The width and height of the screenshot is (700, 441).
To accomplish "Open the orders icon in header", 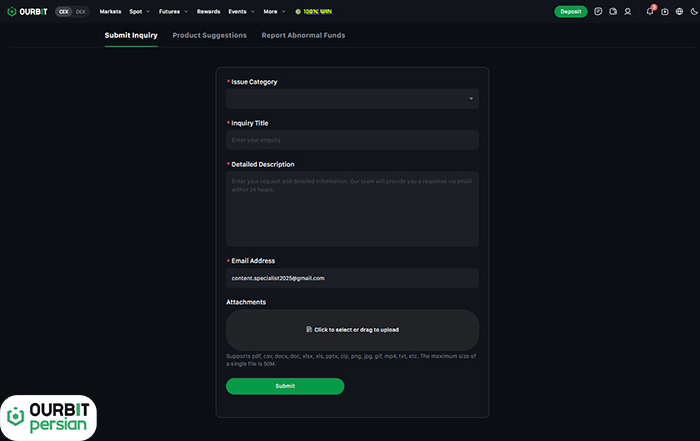I will [598, 12].
